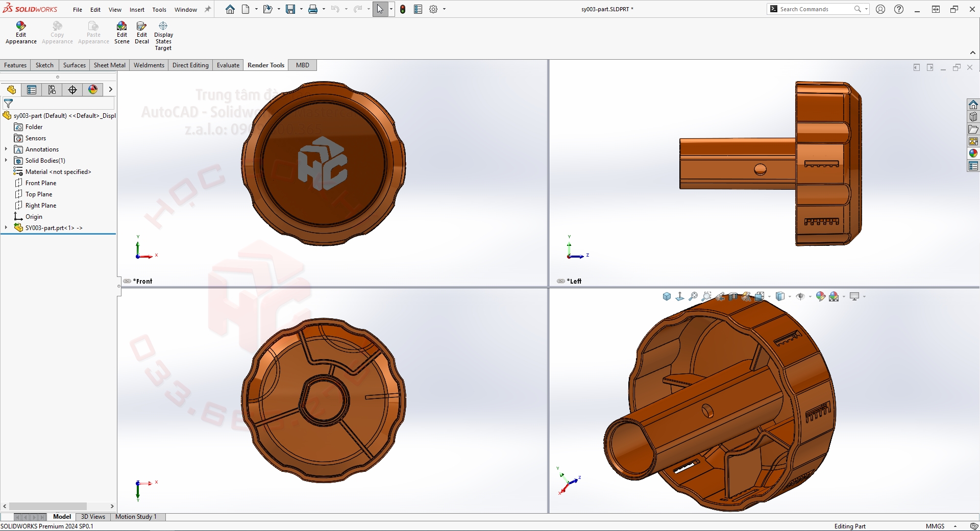This screenshot has height=531, width=980.
Task: Switch to the Evaluate tab
Action: pyautogui.click(x=228, y=65)
